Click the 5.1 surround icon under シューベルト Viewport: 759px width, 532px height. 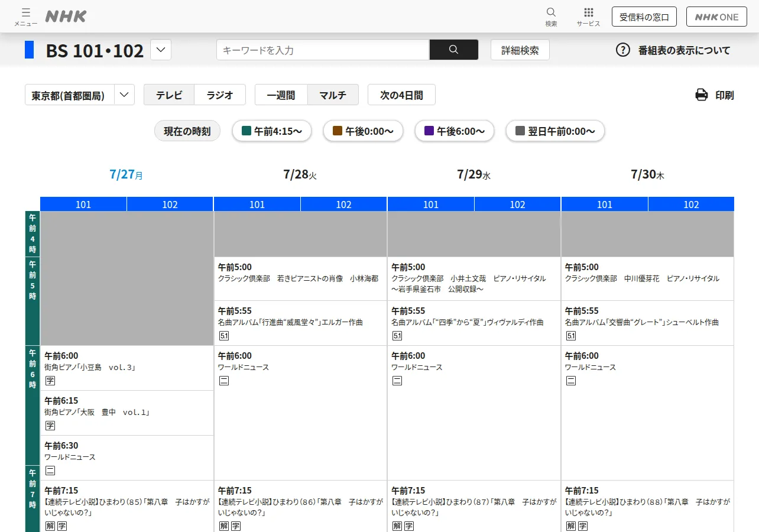coord(571,336)
